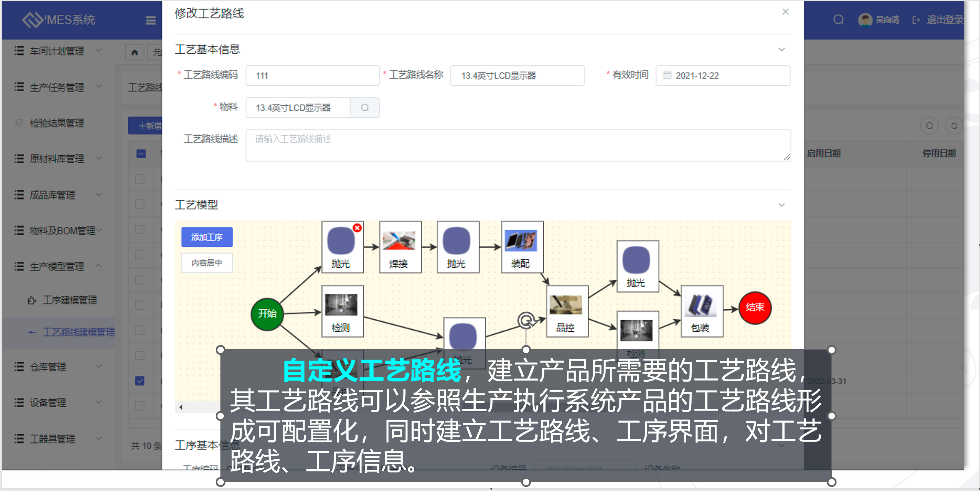The image size is (980, 491).
Task: Toggle the sidebar collapse hamburger icon
Action: tap(151, 21)
